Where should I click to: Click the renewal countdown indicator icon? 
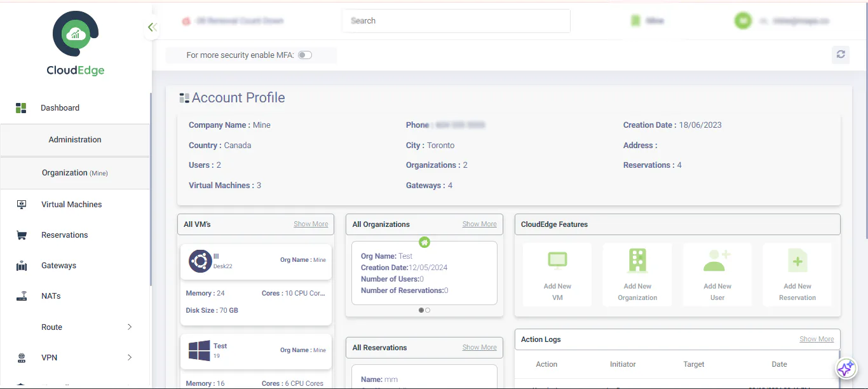[x=186, y=21]
